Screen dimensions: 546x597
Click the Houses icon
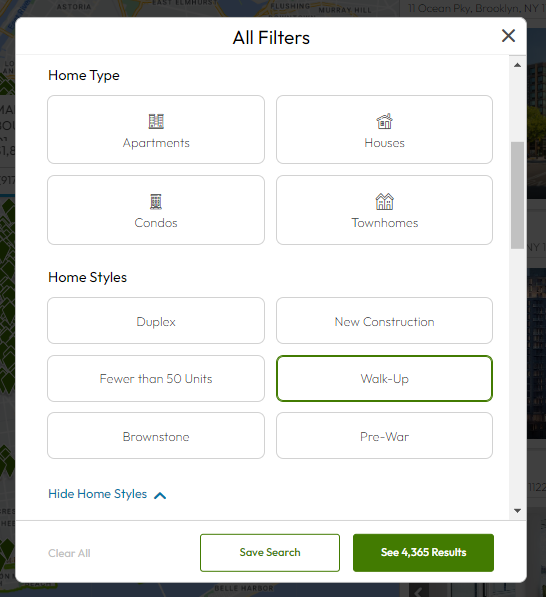pos(384,121)
